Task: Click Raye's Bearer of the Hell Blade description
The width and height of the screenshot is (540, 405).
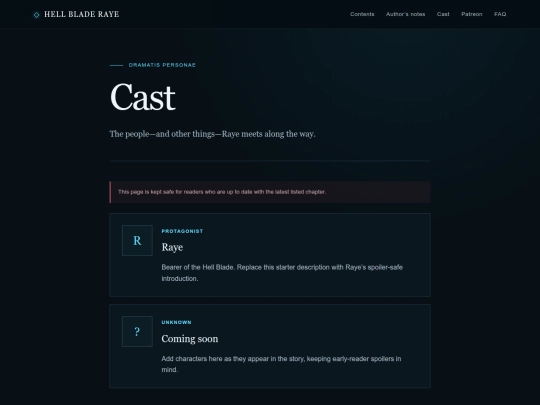Action: coord(282,273)
